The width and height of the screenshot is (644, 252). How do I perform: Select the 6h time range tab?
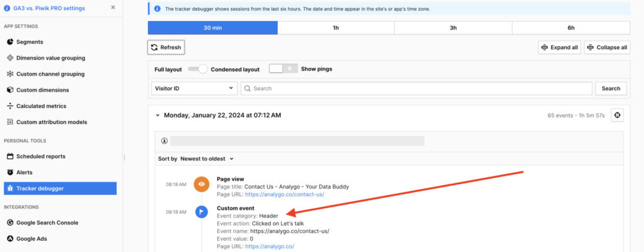[x=570, y=28]
